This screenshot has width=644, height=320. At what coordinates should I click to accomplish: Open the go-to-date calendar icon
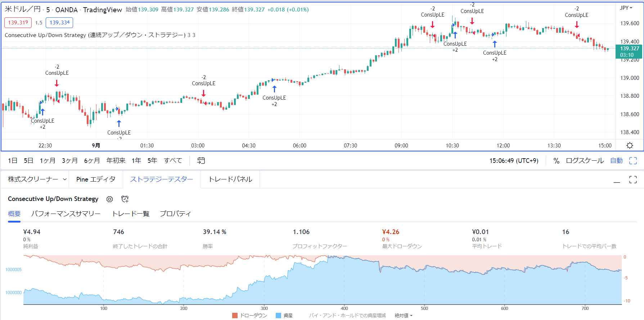point(201,161)
